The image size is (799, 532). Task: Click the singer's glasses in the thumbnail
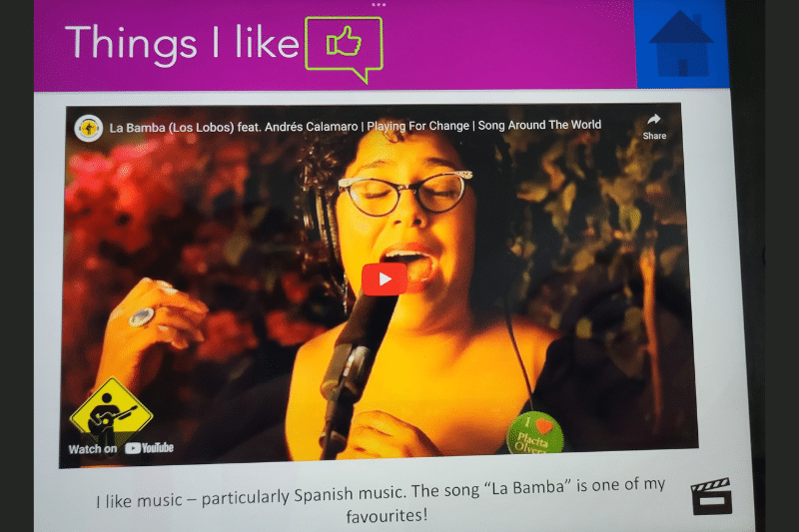pyautogui.click(x=405, y=194)
